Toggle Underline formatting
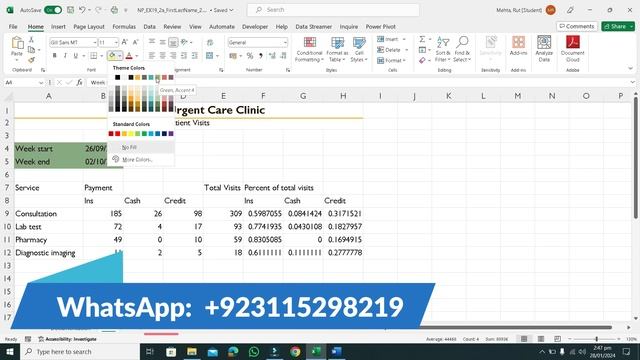Image resolution: width=640 pixels, height=360 pixels. [76, 56]
